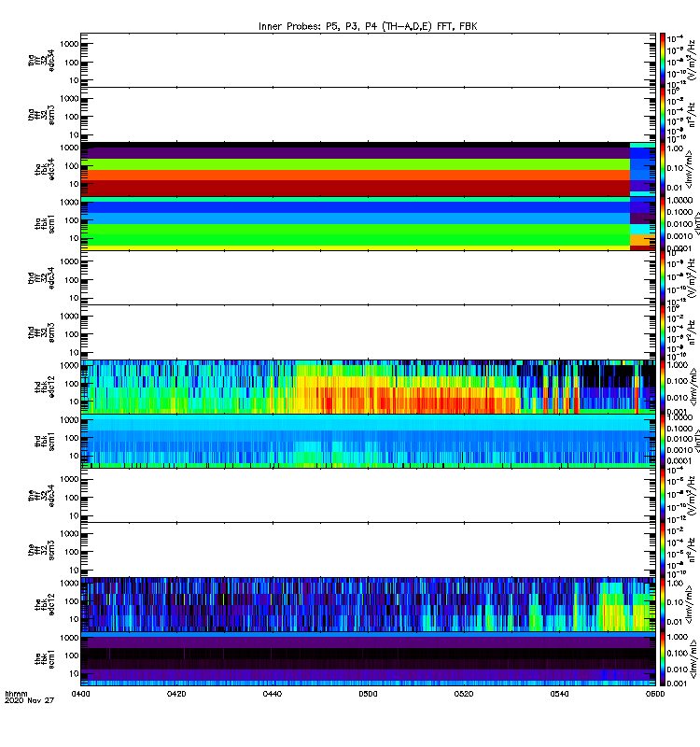Click the color bar beside thd fbk scm1 panel
Viewport: 700px width, 747px height.
(x=662, y=441)
